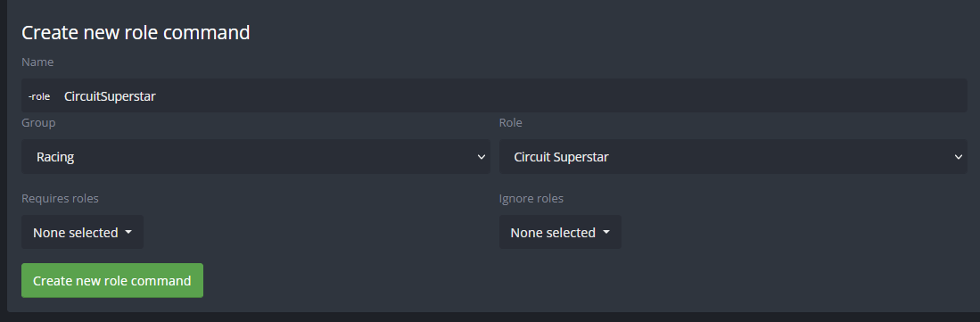The height and width of the screenshot is (322, 980).
Task: Select the Racing text in Group box
Action: point(55,157)
